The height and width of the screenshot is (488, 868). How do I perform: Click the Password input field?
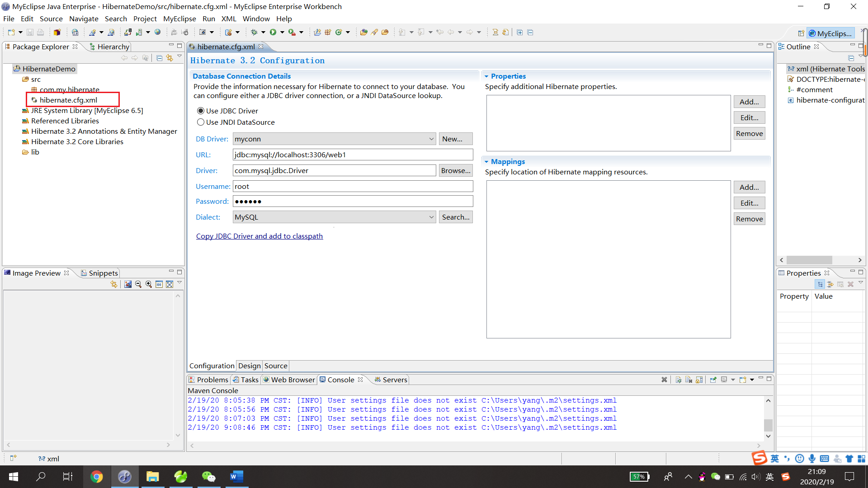pos(353,201)
